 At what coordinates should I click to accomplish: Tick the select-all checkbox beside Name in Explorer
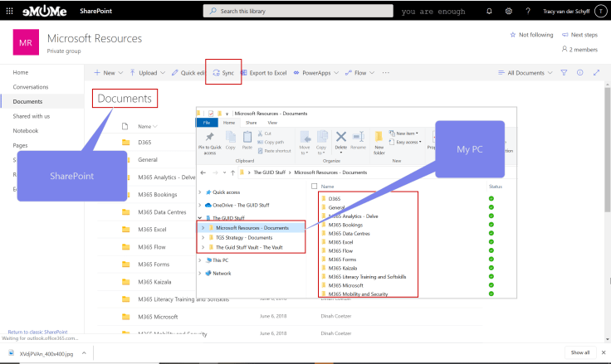[x=313, y=187]
